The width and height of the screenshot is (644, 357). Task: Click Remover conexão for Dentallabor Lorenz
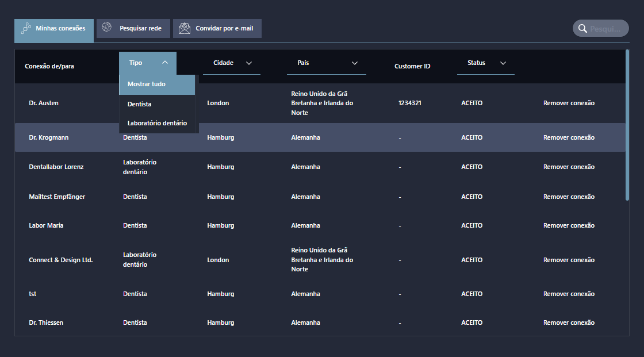[x=569, y=167]
